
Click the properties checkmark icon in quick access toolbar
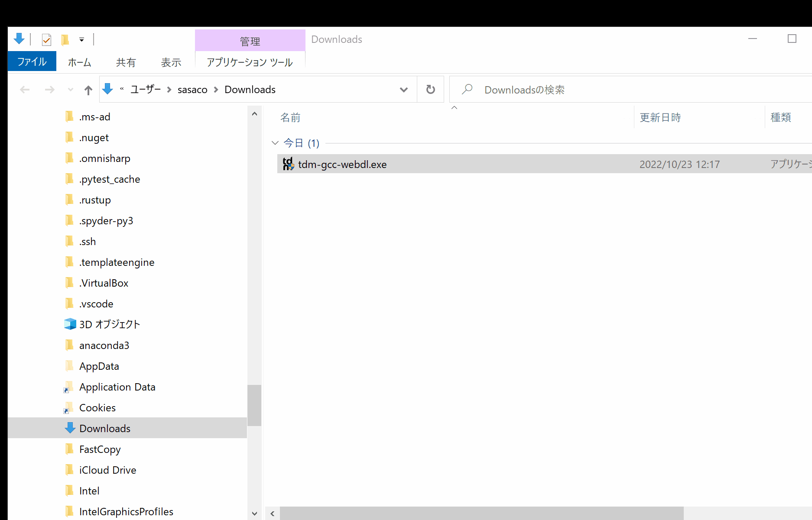[46, 39]
